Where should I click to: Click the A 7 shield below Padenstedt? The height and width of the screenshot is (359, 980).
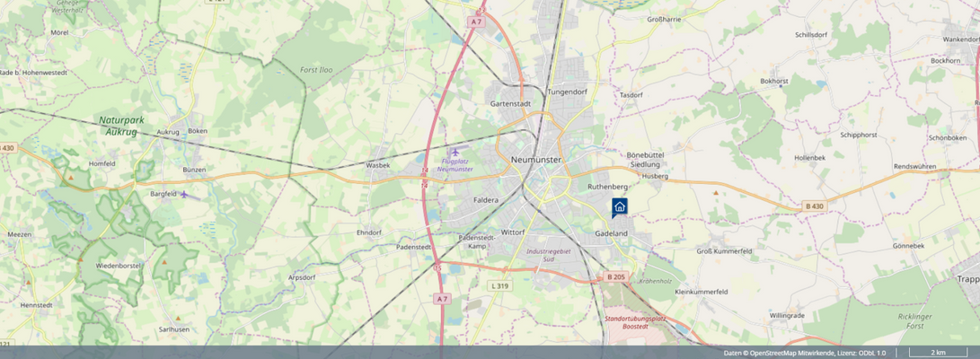tap(441, 298)
